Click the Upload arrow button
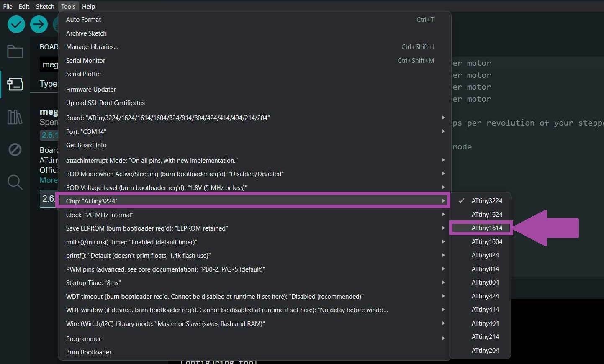This screenshot has height=364, width=604. click(39, 24)
